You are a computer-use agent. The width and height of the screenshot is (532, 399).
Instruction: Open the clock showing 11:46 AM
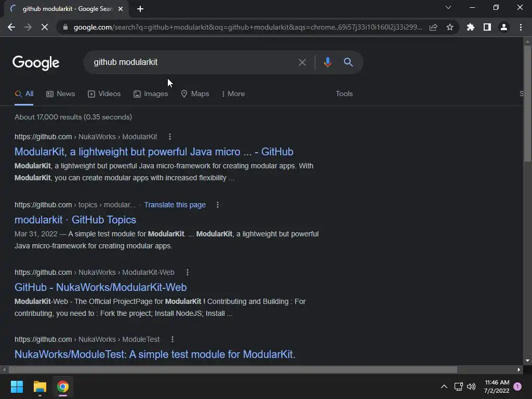pyautogui.click(x=497, y=387)
